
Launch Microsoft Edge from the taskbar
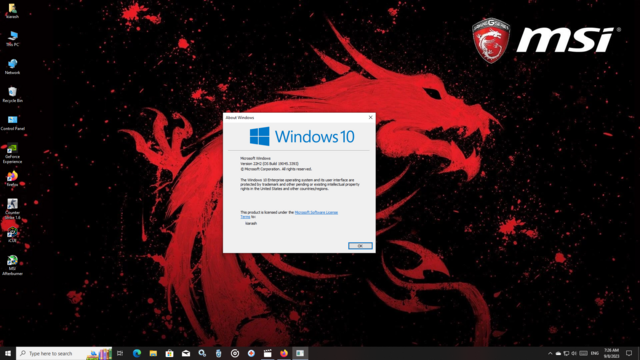click(137, 353)
